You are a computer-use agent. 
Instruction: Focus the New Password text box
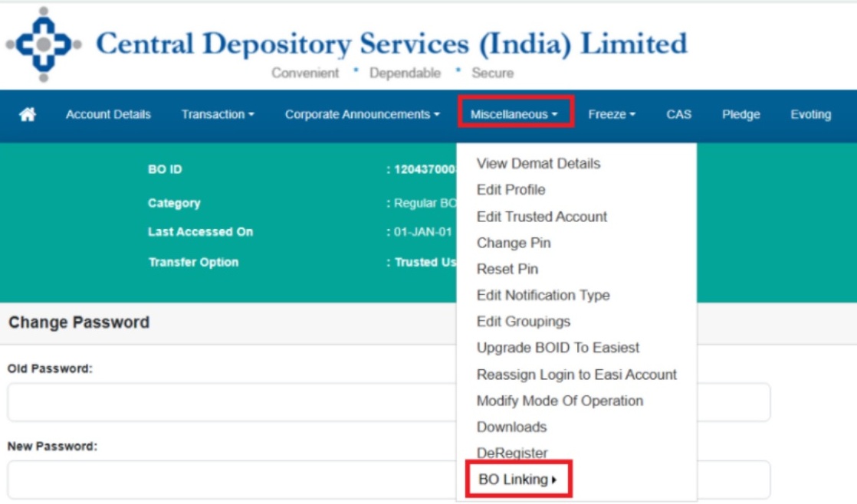click(230, 479)
